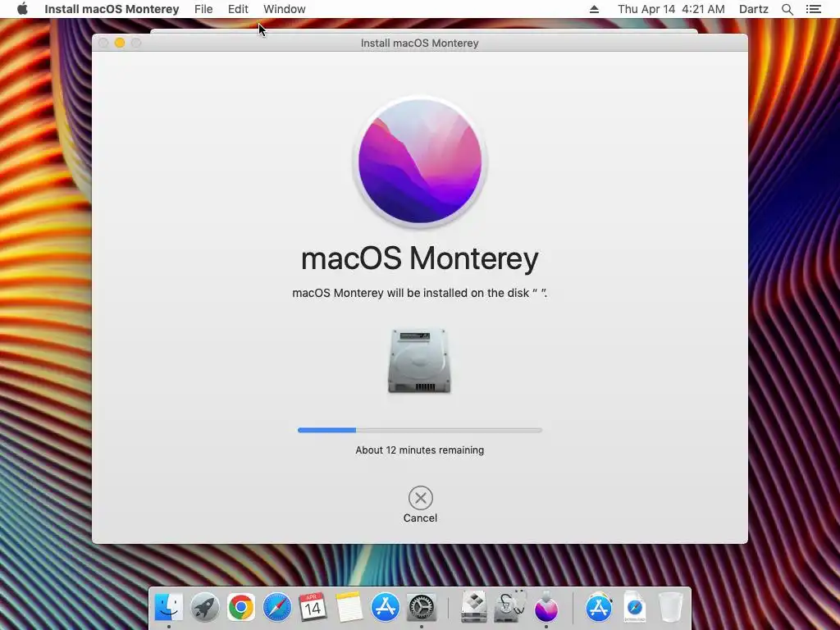Click the installation progress bar
Viewport: 840px width, 630px height.
420,430
